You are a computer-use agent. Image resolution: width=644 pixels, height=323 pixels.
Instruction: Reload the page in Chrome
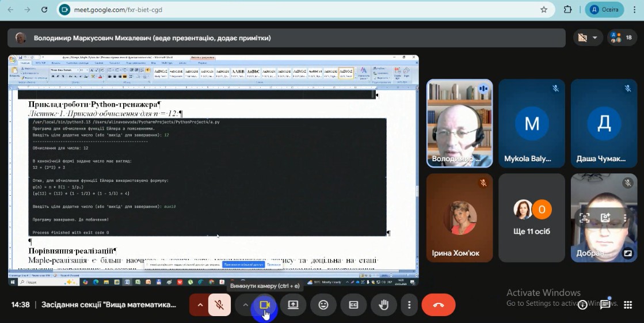45,10
